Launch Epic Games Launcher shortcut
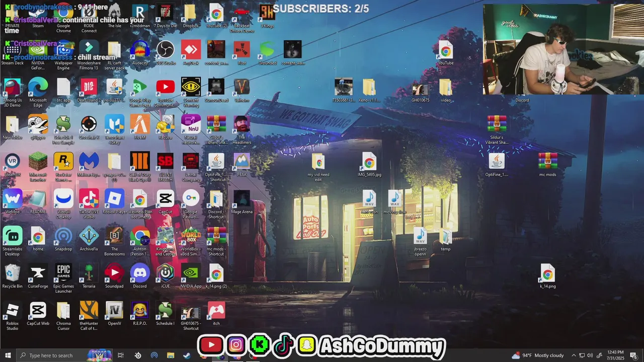Screen dimensions: 644x362 63,279
